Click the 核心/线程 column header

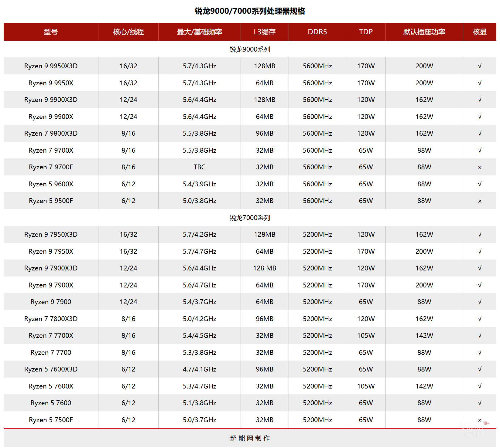128,32
